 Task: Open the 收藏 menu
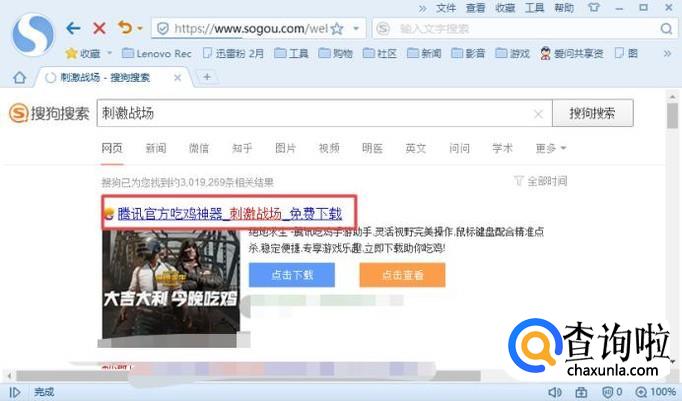coord(505,8)
